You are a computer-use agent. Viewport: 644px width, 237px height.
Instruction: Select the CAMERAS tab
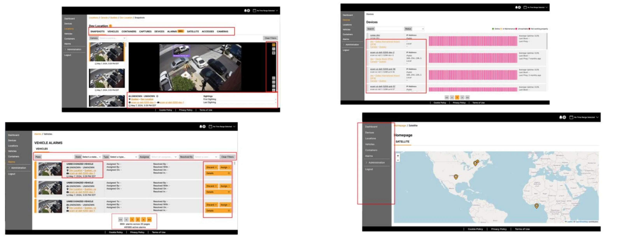(222, 31)
